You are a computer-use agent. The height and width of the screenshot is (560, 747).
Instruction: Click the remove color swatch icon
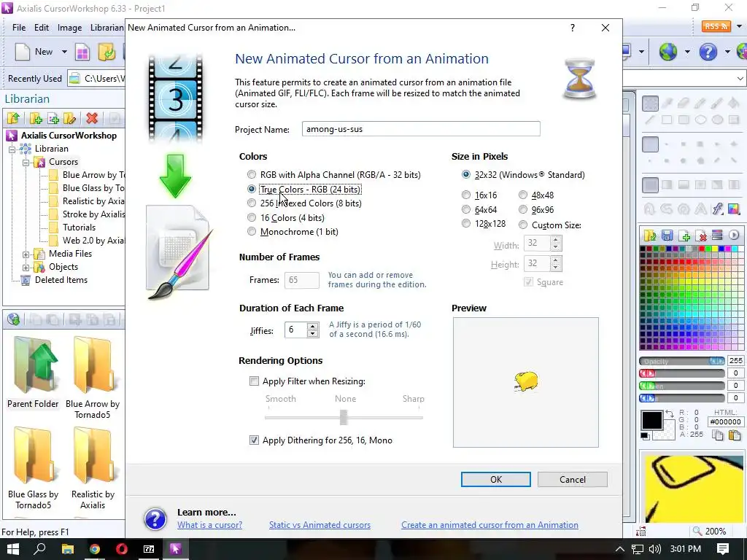[x=701, y=235]
